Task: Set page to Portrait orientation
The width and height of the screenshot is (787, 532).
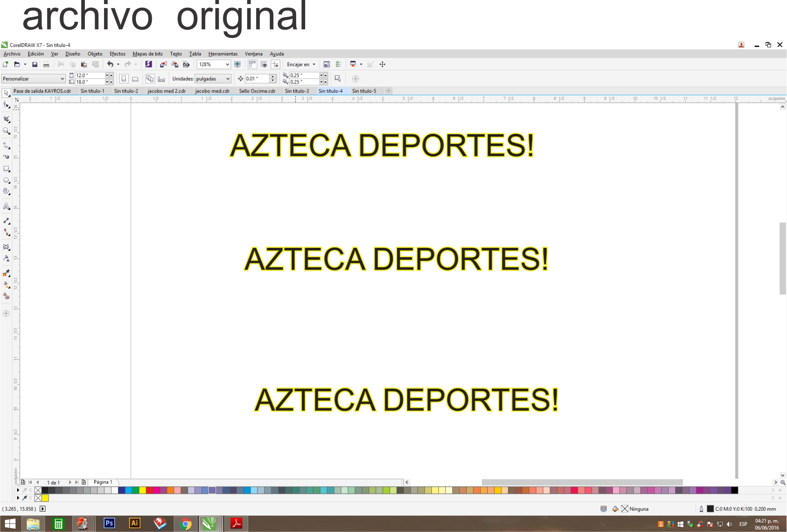Action: click(x=124, y=79)
